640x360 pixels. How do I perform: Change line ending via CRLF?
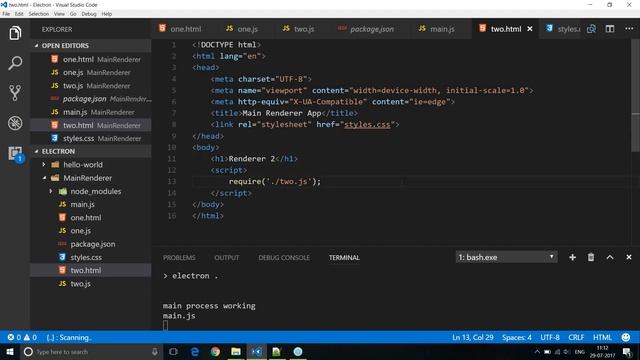pyautogui.click(x=576, y=338)
